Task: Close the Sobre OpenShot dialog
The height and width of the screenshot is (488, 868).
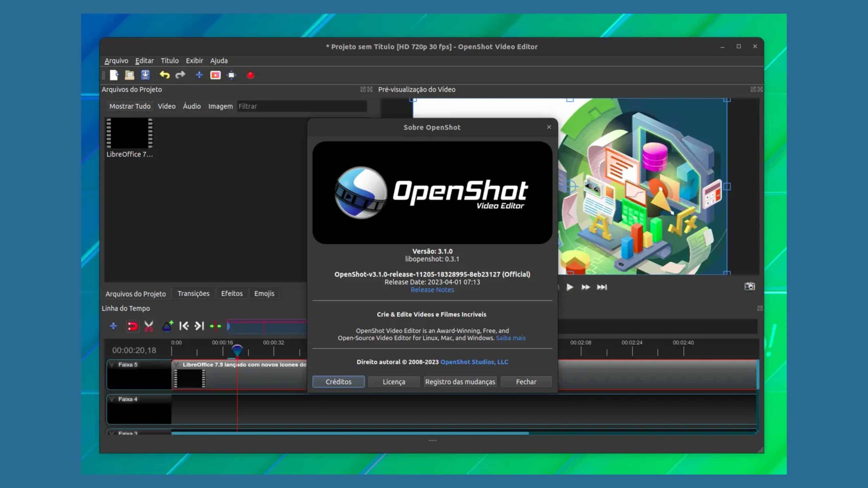Action: (549, 127)
